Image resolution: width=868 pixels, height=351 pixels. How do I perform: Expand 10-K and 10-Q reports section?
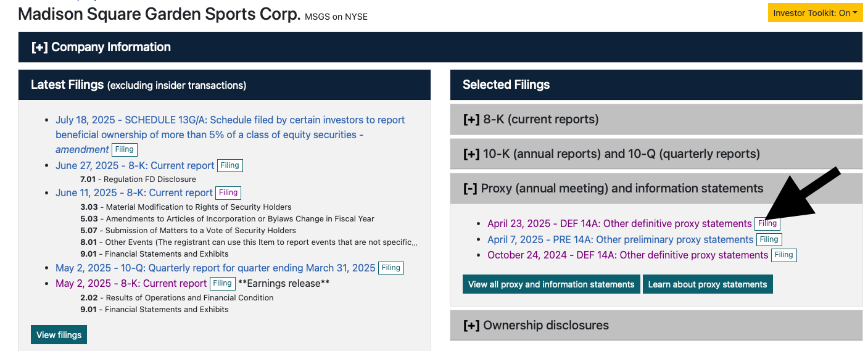(x=656, y=154)
